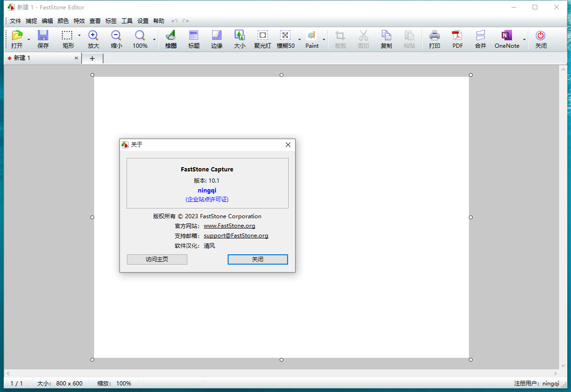Image resolution: width=571 pixels, height=392 pixels.
Task: Close the 关于 dialog with X
Action: click(288, 145)
